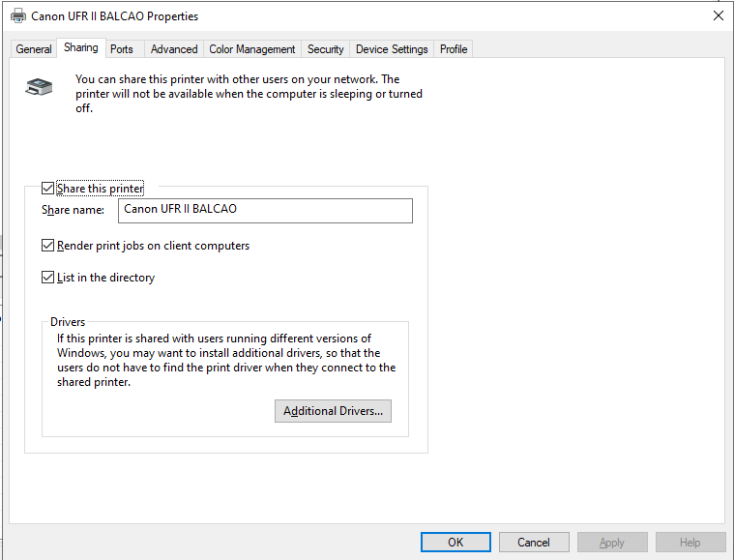Go to the Color Management tab
Screen dimensions: 734x560
(252, 49)
